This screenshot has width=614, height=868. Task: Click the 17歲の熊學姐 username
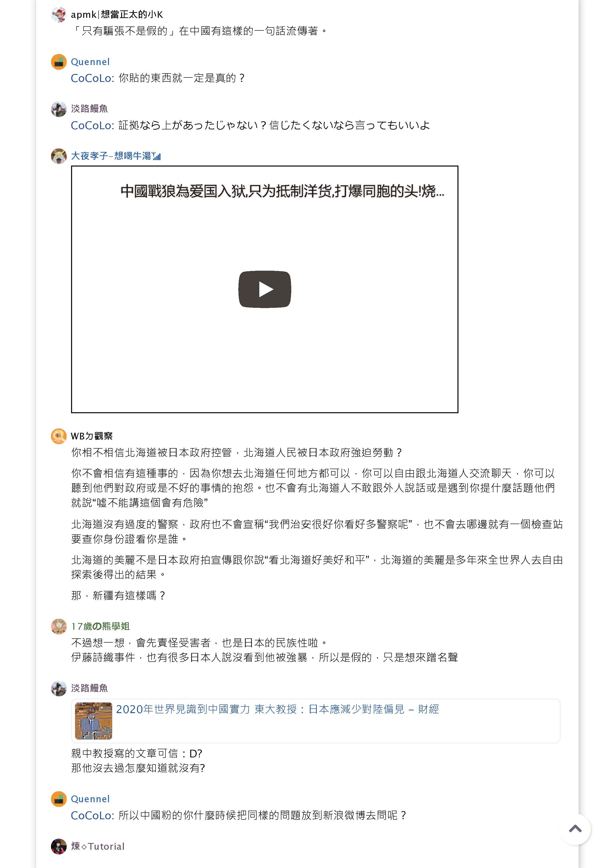[x=101, y=627]
